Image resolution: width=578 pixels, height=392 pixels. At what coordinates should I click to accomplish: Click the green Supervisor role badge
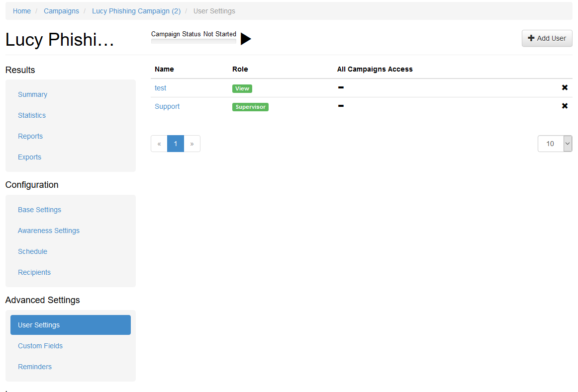point(250,107)
